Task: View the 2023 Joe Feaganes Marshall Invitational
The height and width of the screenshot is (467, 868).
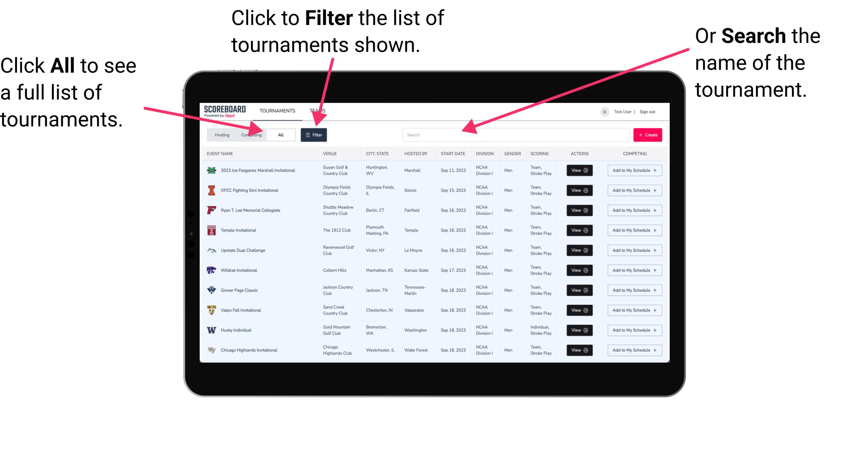Action: tap(578, 170)
